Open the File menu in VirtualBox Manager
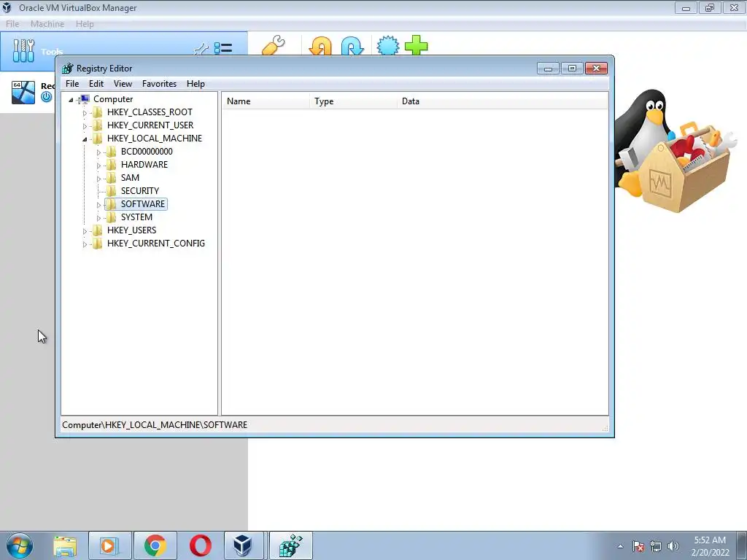 tap(12, 24)
